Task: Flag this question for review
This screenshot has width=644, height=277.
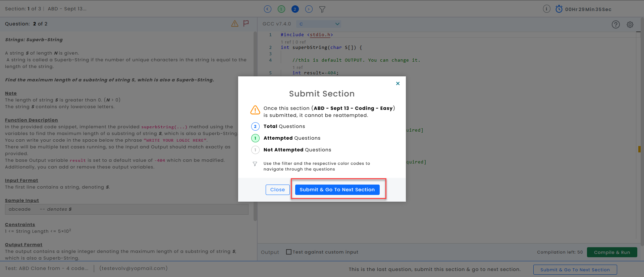Action: click(x=246, y=23)
